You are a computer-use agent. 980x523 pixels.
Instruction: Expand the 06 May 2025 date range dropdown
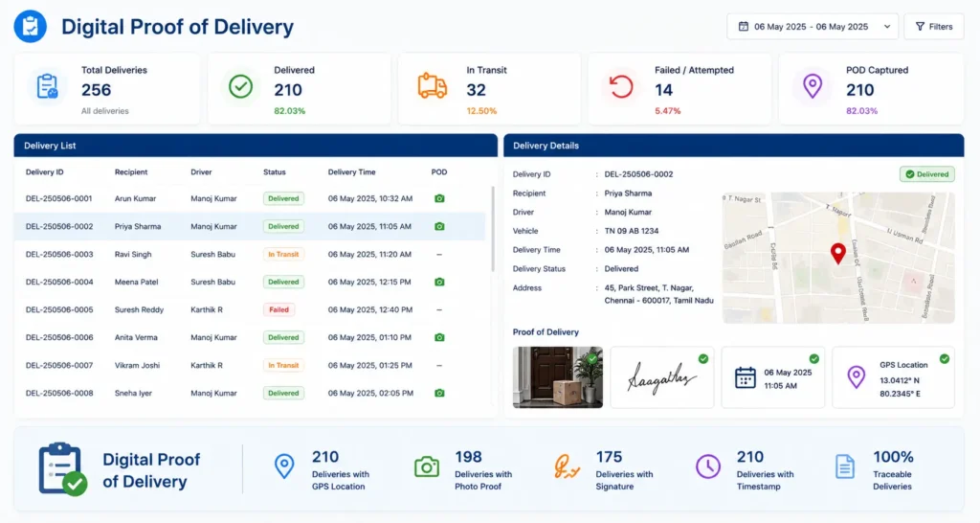(813, 26)
